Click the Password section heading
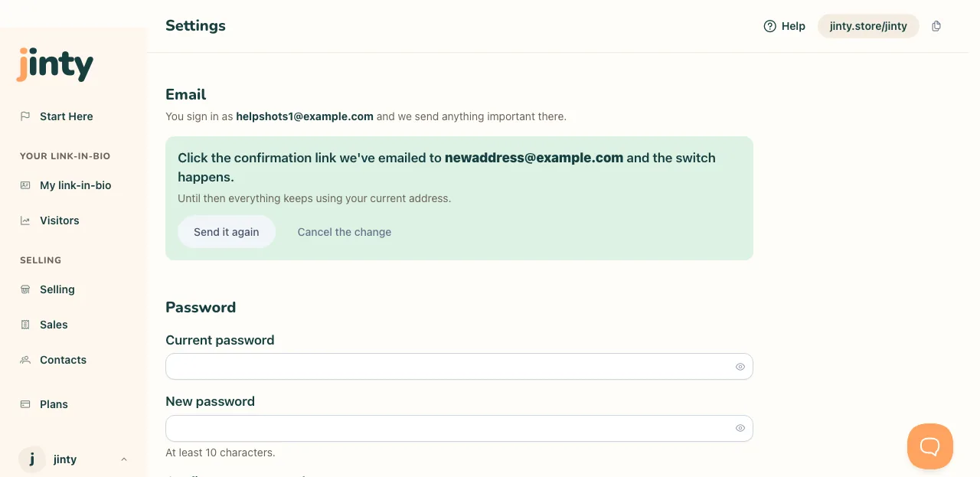The height and width of the screenshot is (477, 980). [x=201, y=307]
